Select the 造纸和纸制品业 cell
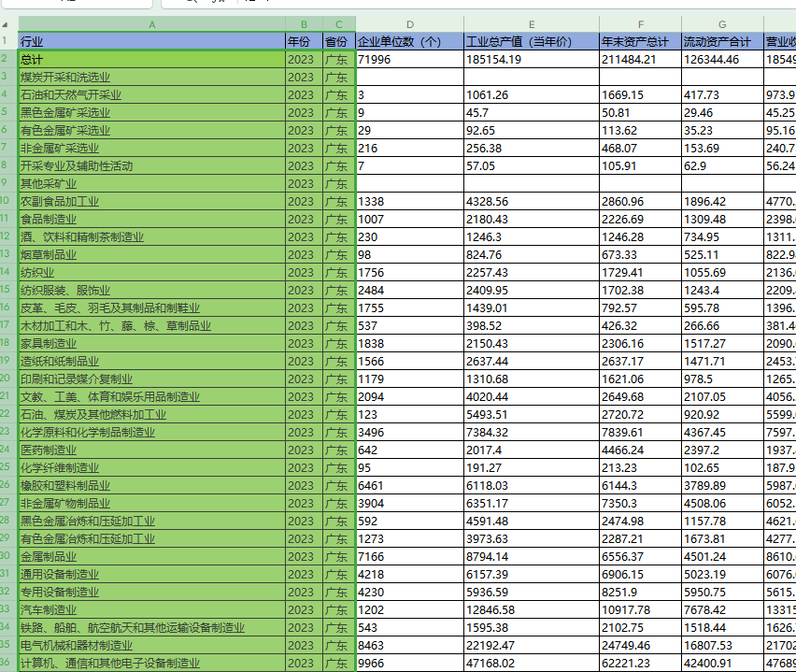The width and height of the screenshot is (796, 672). [151, 362]
